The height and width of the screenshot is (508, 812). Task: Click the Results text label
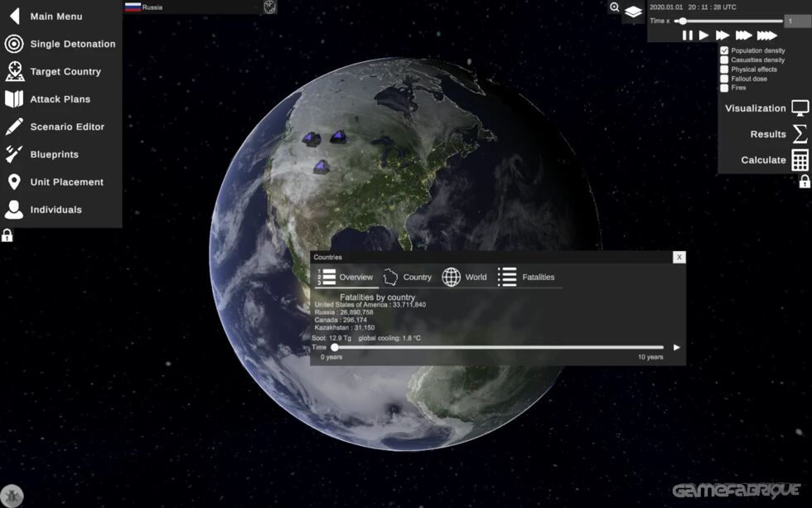pyautogui.click(x=768, y=134)
